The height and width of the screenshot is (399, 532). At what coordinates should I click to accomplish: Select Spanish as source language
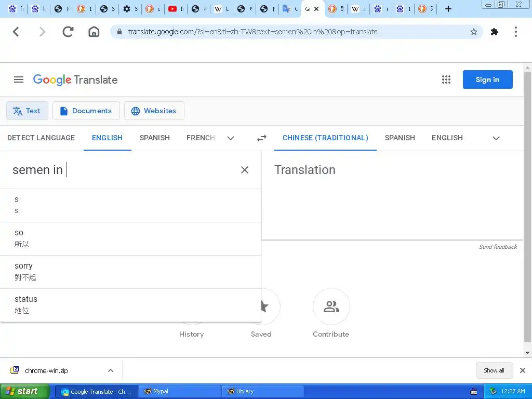(x=155, y=138)
